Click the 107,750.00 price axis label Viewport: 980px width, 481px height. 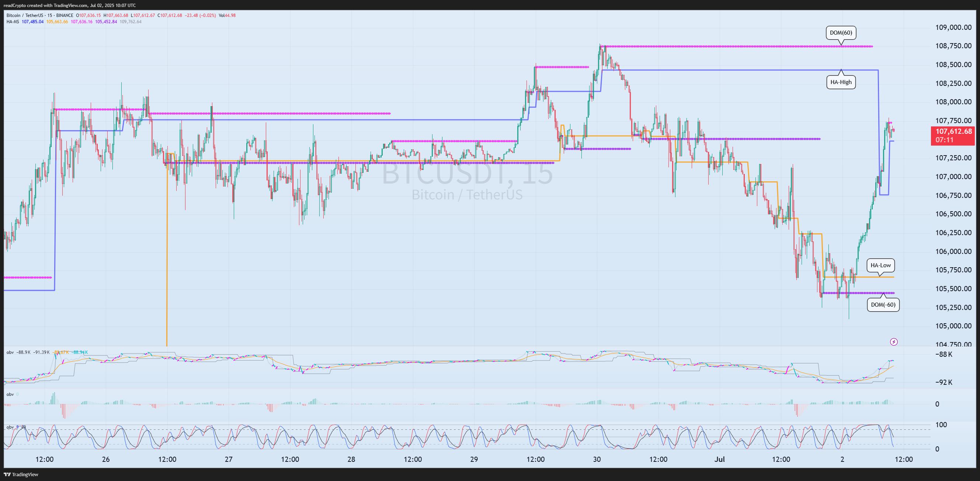coord(953,121)
